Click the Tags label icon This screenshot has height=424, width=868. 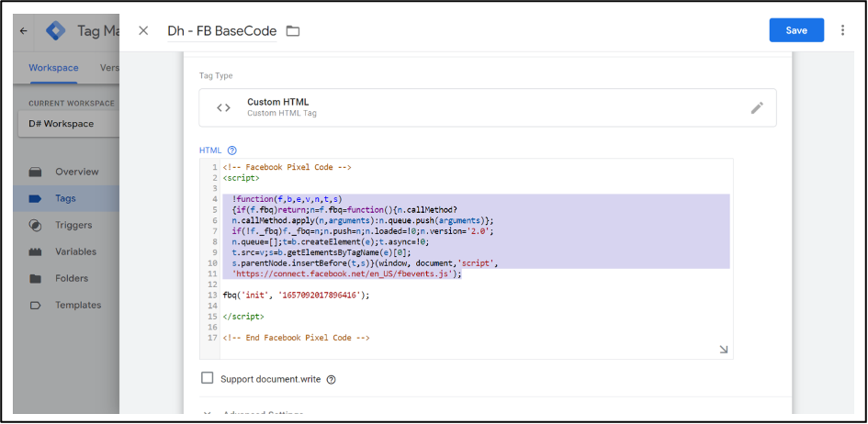coord(36,198)
